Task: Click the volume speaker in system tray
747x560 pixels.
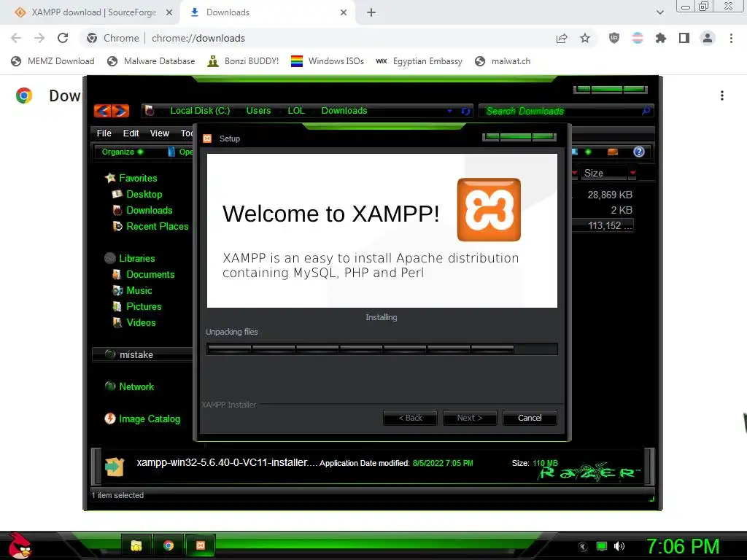Action: point(619,546)
